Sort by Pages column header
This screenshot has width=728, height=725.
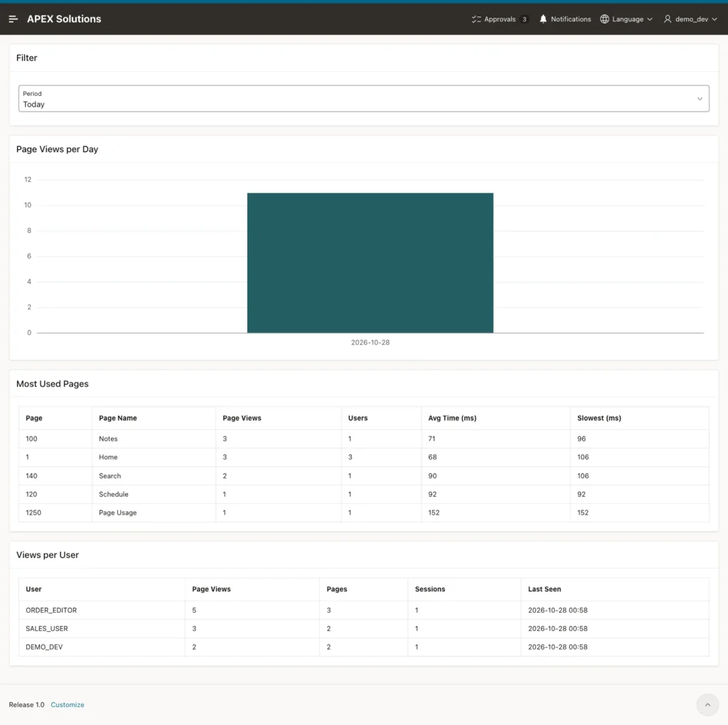tap(336, 589)
